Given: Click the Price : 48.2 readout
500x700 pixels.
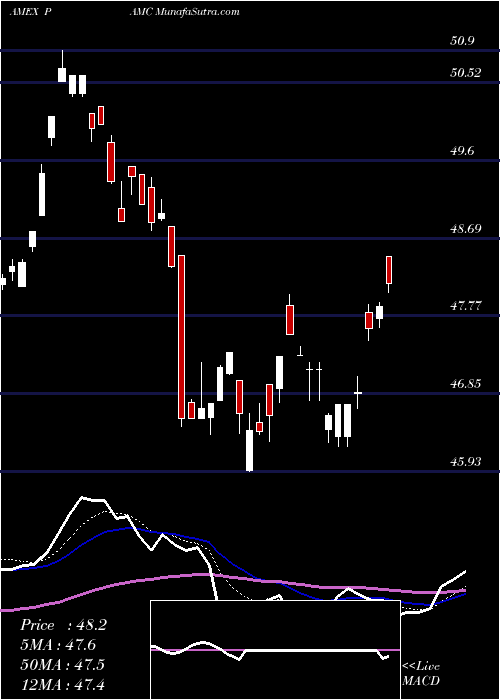Looking at the screenshot, I should [x=63, y=625].
